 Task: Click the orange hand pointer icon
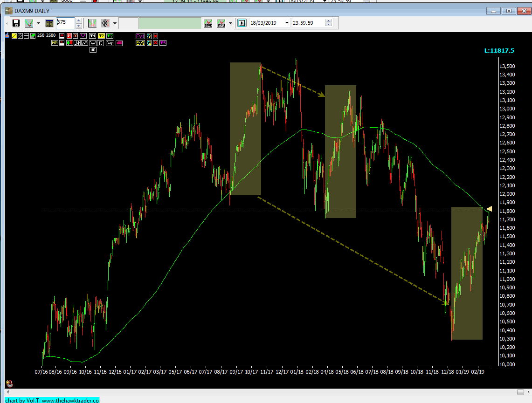tap(7, 35)
